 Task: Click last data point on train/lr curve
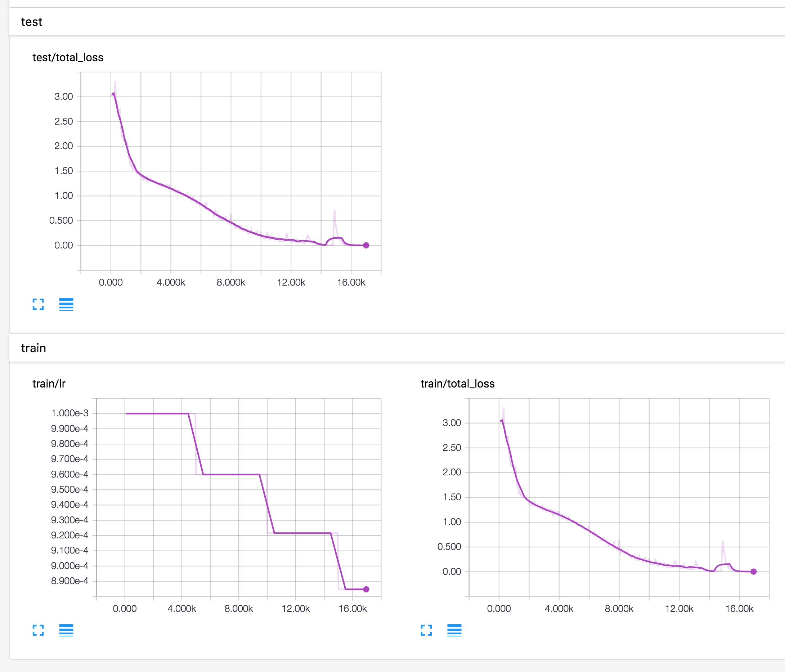coord(366,589)
